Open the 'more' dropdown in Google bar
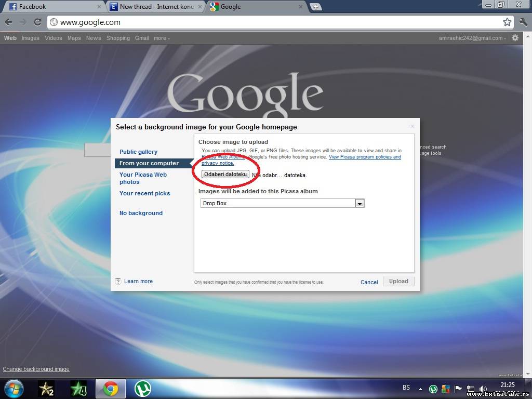Viewport: 532px width, 399px height. 162,38
